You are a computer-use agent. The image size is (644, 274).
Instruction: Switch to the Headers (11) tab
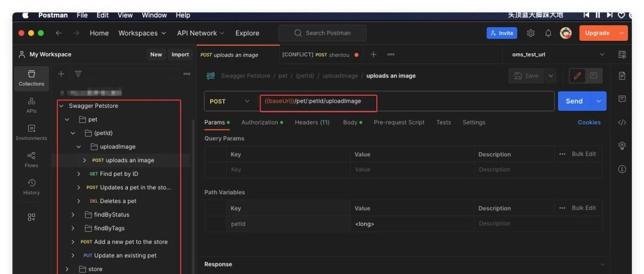[x=312, y=122]
